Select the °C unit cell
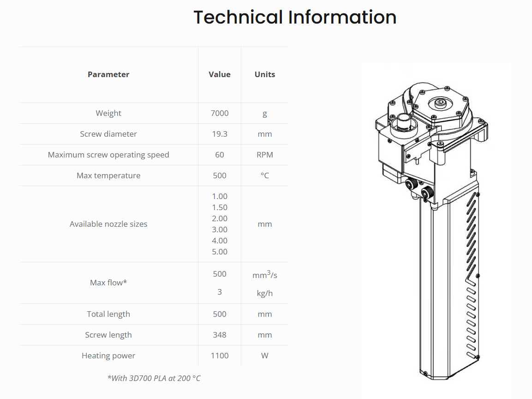532x399 pixels. point(265,175)
